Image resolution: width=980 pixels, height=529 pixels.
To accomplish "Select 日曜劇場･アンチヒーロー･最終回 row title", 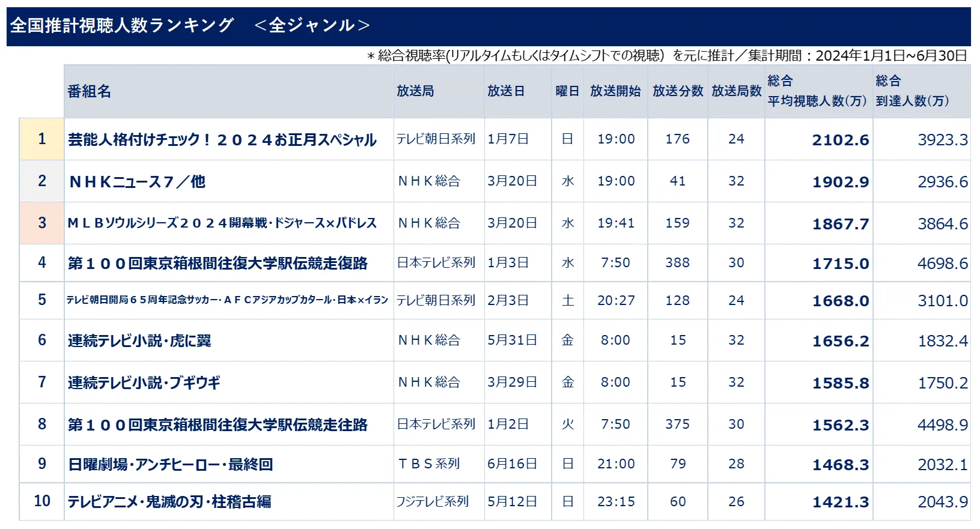I will [x=171, y=465].
